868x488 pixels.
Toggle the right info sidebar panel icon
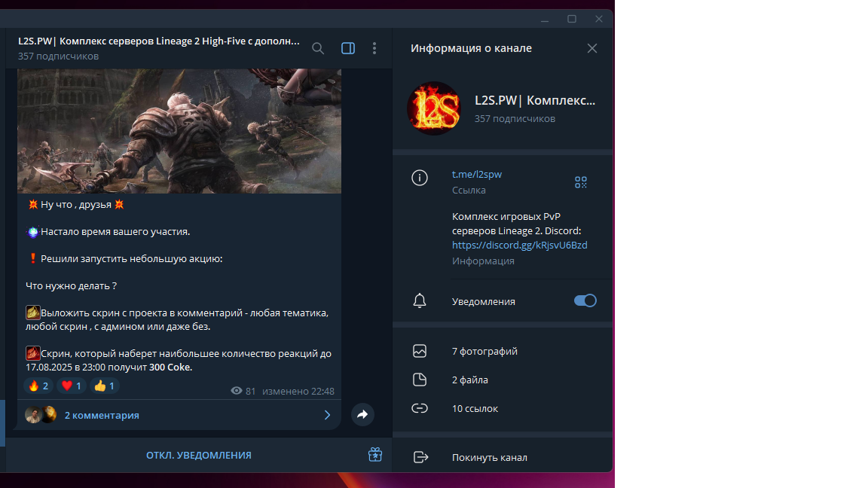pyautogui.click(x=348, y=48)
